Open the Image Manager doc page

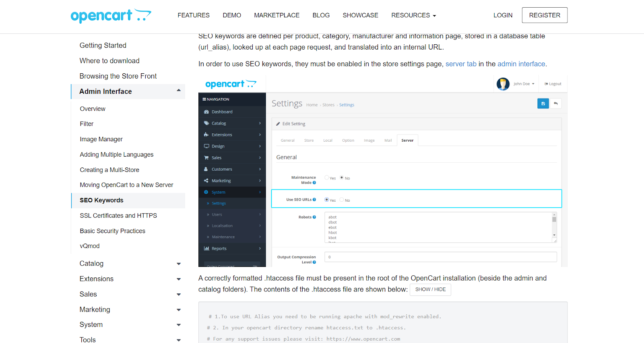click(x=101, y=139)
